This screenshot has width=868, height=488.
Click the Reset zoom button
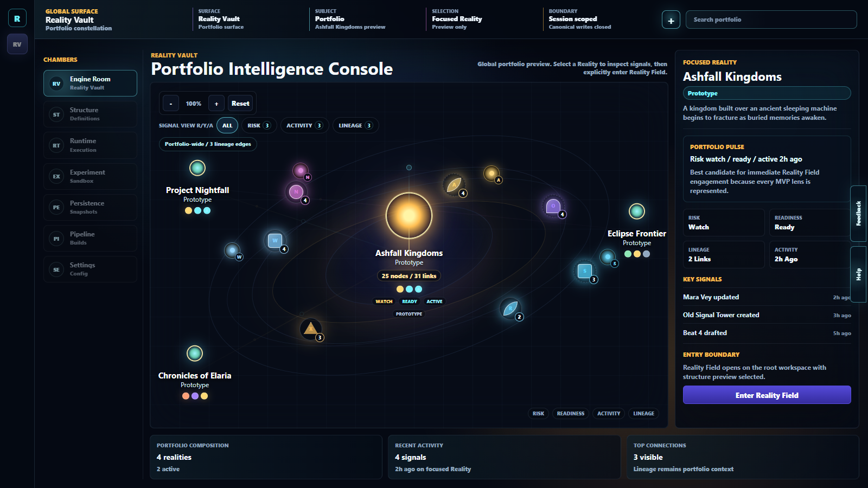240,104
